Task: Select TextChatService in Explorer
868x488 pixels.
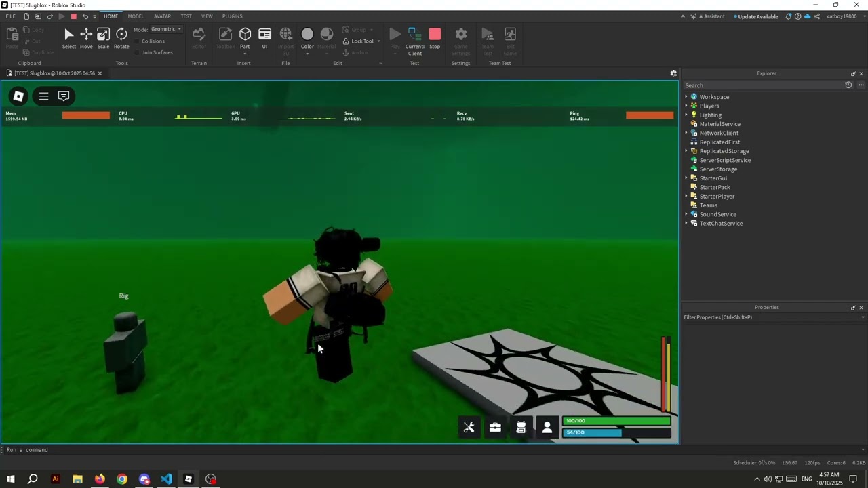Action: [720, 224]
